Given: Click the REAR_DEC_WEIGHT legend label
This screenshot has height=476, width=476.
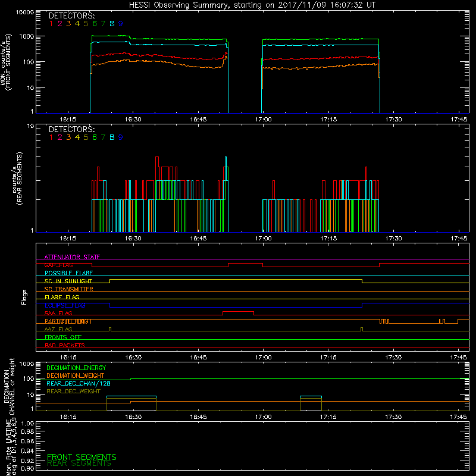Looking at the screenshot, I should tap(73, 392).
